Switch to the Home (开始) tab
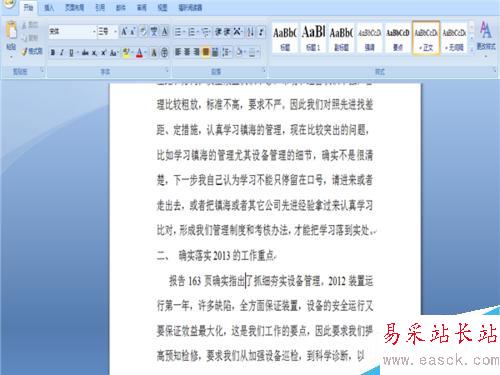 29,7
